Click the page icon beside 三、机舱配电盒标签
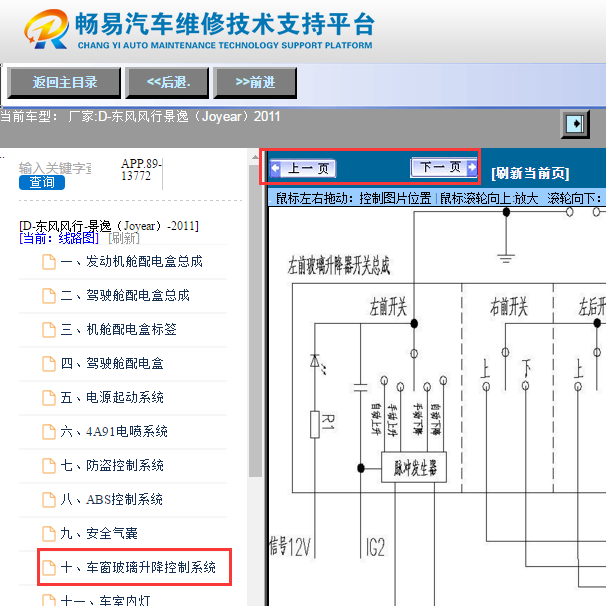 click(49, 330)
